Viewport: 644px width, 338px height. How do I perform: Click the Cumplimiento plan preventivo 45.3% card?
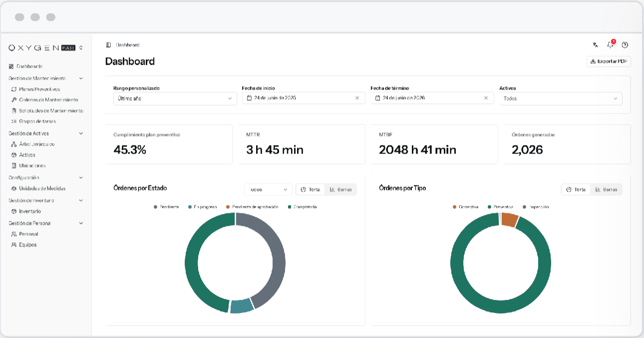click(x=169, y=144)
